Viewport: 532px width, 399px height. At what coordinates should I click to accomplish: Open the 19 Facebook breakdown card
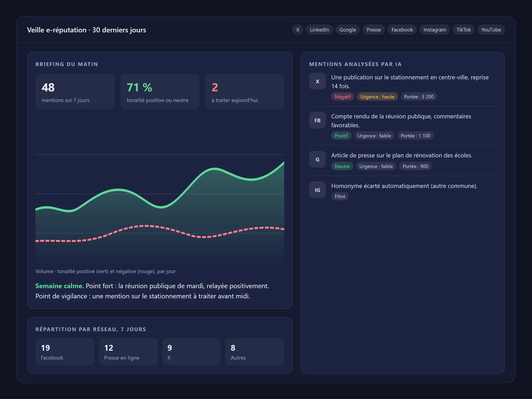(65, 352)
